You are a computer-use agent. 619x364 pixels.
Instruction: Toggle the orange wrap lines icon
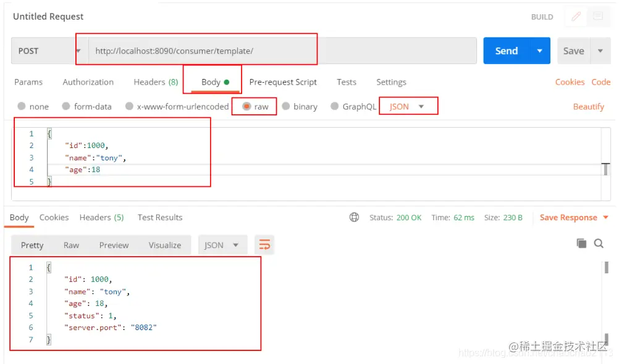point(264,245)
